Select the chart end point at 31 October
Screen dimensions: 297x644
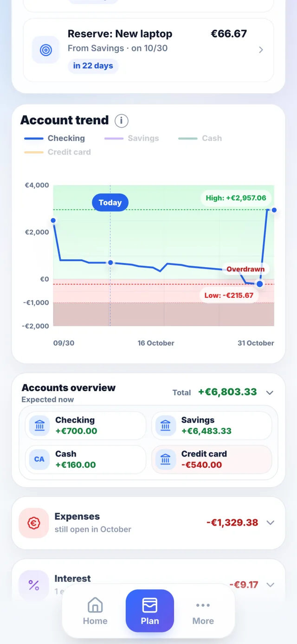point(274,210)
